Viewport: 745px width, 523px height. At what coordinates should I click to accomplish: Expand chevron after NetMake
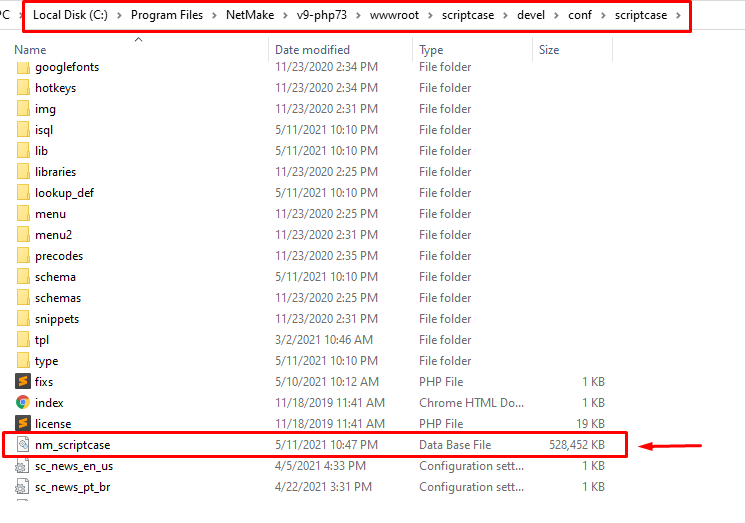click(286, 16)
